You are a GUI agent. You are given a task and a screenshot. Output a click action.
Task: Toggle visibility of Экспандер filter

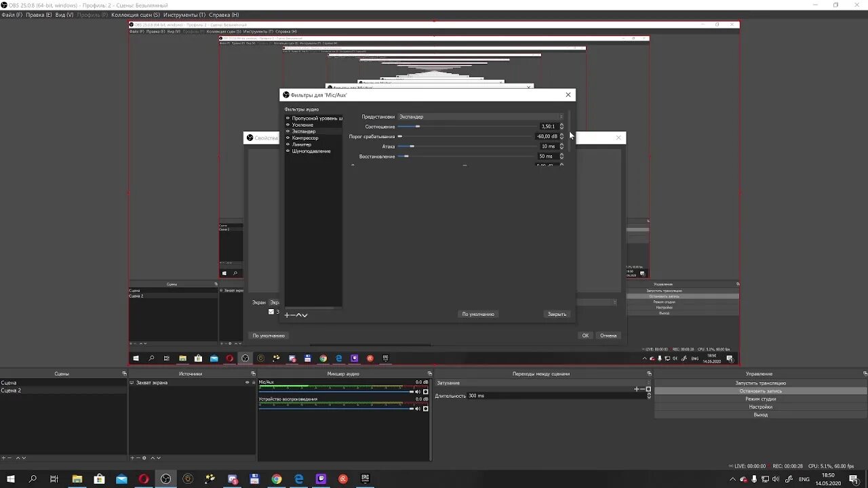click(x=288, y=131)
